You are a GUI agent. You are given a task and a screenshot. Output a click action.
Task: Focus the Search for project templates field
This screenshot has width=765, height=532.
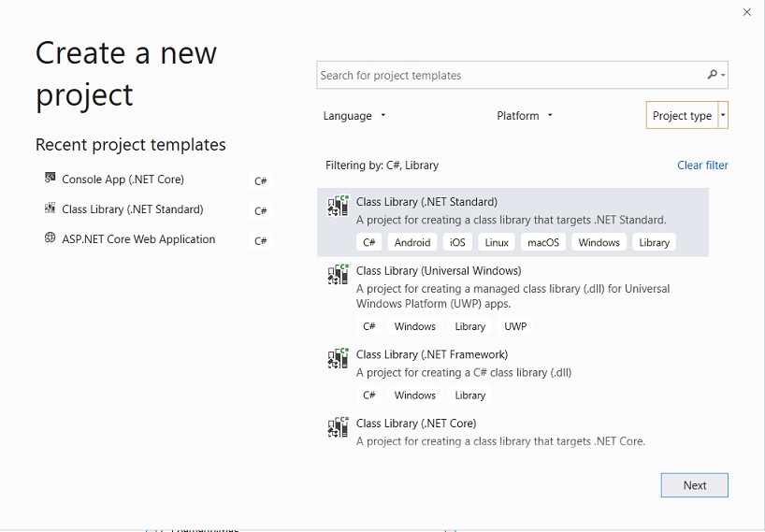point(522,75)
